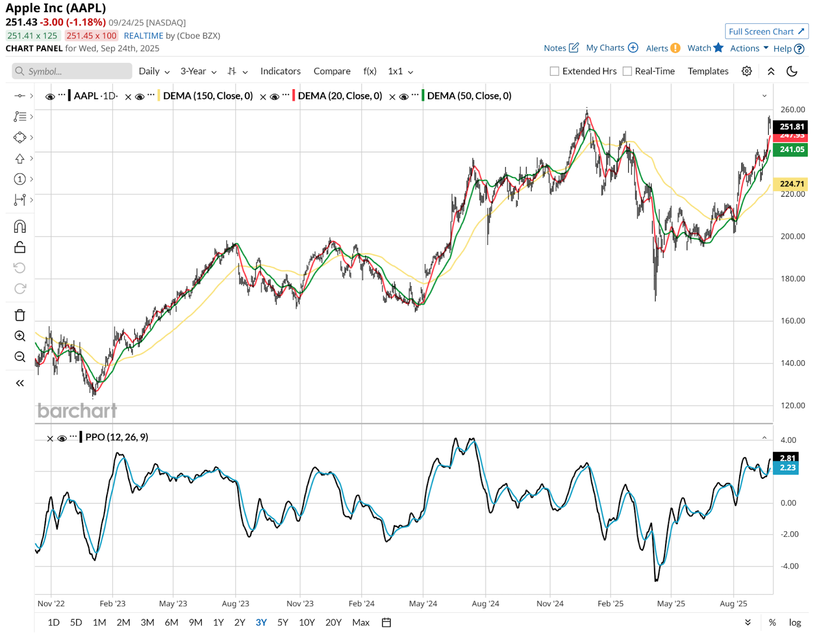Click the red DEMA 20 color bar

pos(294,95)
